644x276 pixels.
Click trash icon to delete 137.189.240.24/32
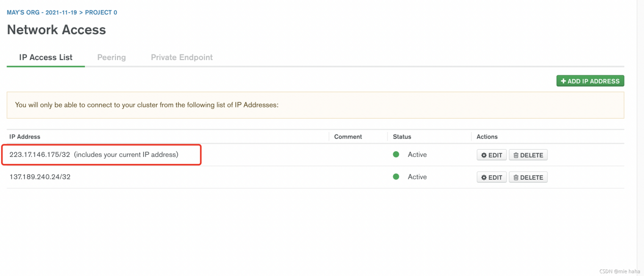pos(516,178)
